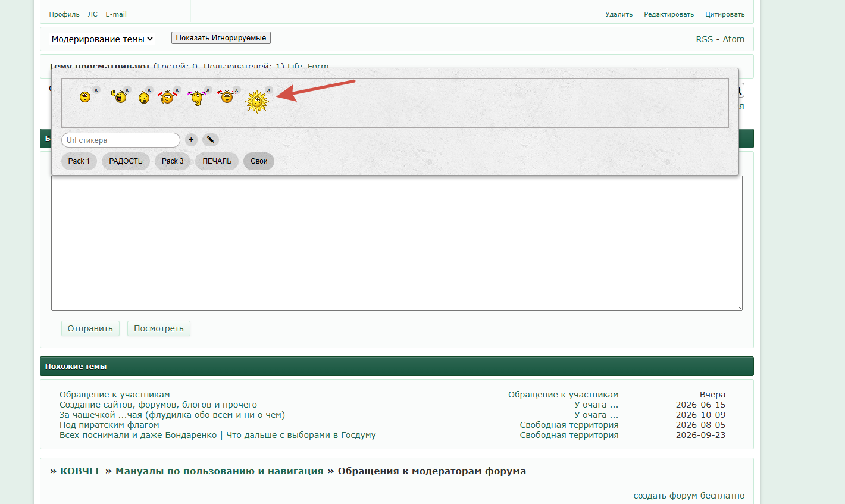Add sticker with the plus button
The width and height of the screenshot is (845, 504).
coord(191,140)
